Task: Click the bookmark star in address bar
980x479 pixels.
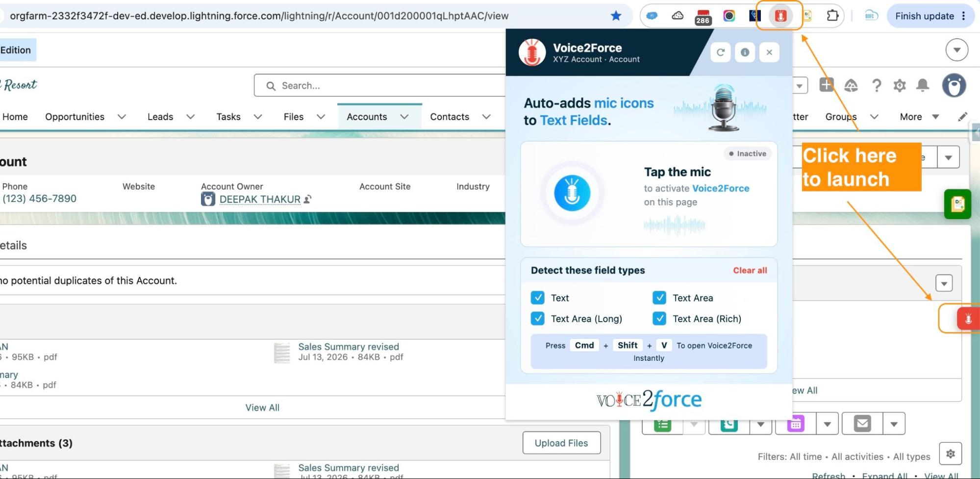Action: (x=616, y=16)
